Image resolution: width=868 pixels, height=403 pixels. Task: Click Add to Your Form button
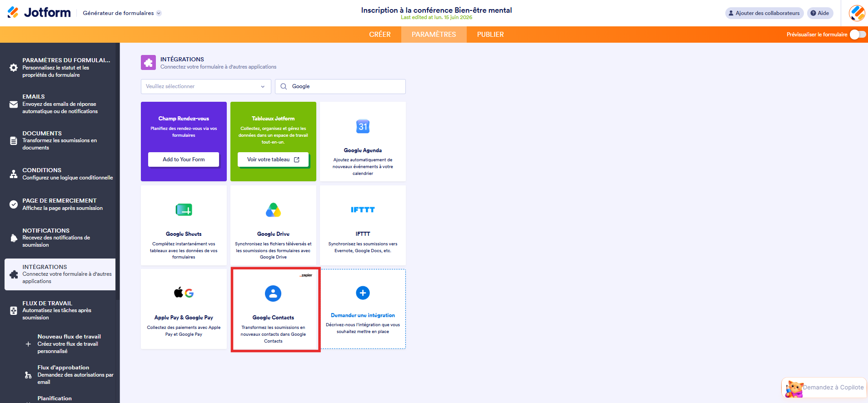(184, 159)
